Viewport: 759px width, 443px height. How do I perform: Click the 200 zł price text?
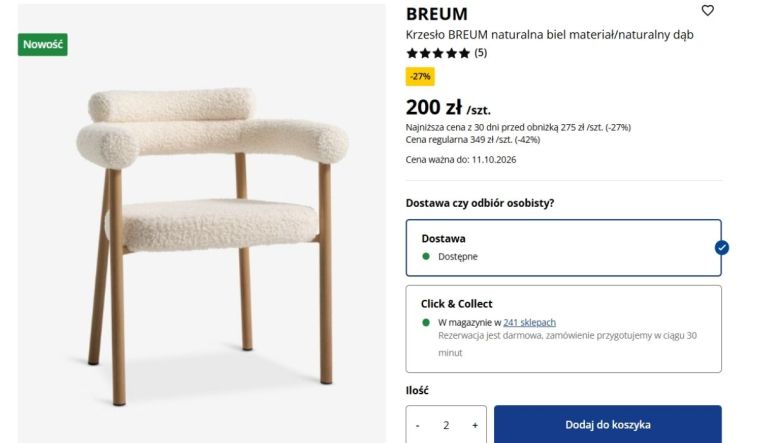[x=434, y=107]
